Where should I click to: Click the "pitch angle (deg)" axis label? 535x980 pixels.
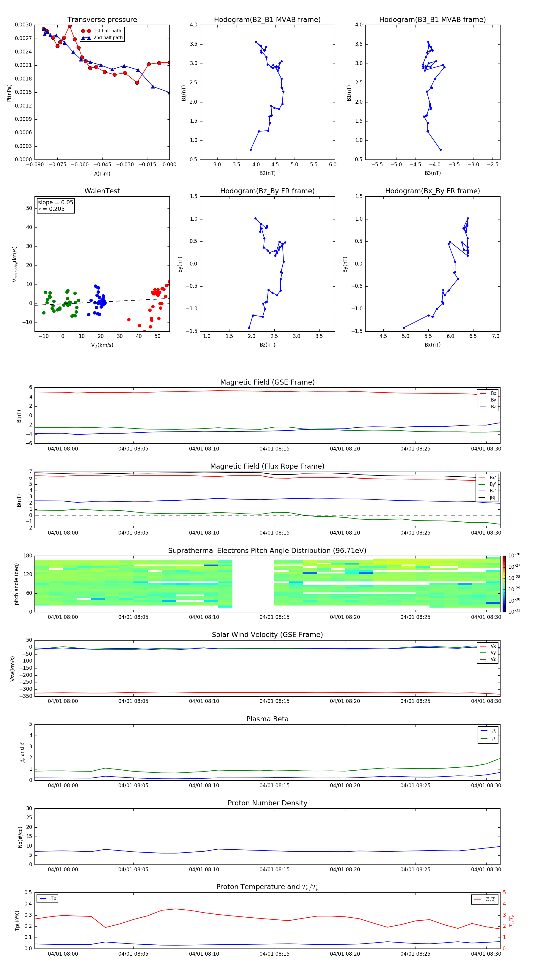click(x=16, y=584)
